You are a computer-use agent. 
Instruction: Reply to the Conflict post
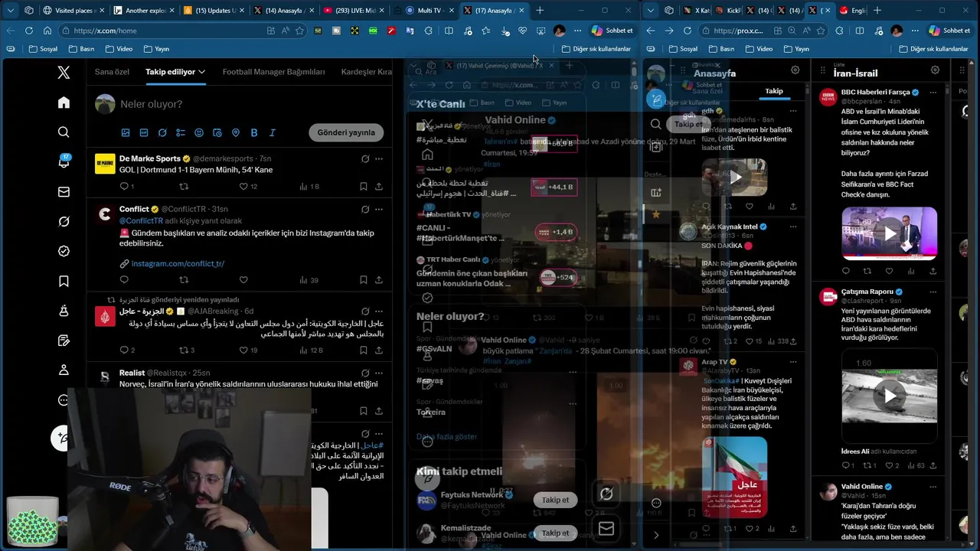click(x=124, y=280)
